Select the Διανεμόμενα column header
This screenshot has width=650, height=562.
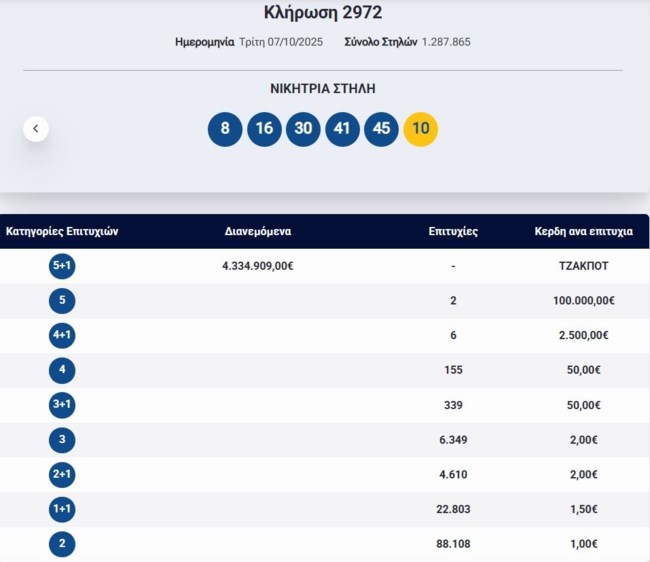click(x=258, y=231)
